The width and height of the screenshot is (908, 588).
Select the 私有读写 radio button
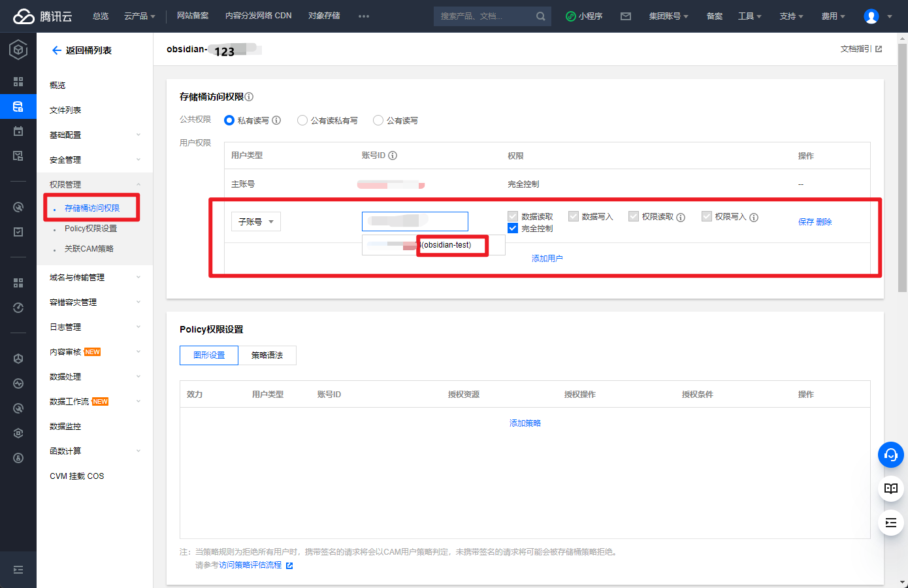(x=229, y=120)
